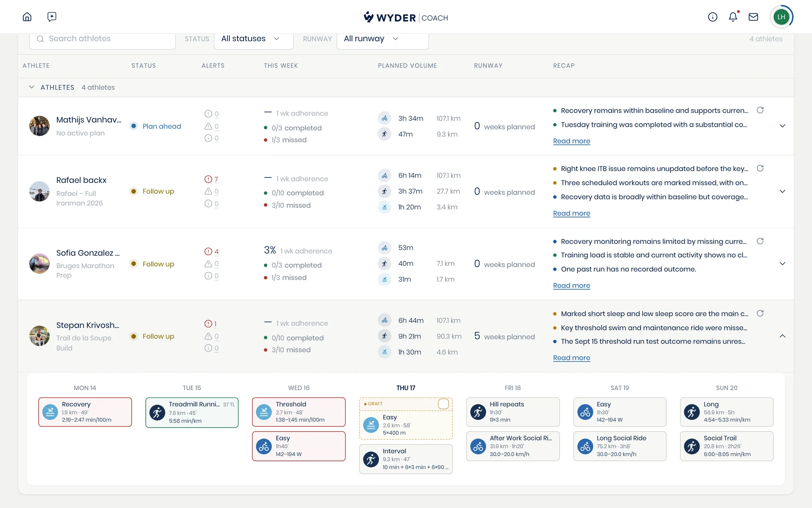
Task: Focus the Search athletes field
Action: click(x=102, y=39)
